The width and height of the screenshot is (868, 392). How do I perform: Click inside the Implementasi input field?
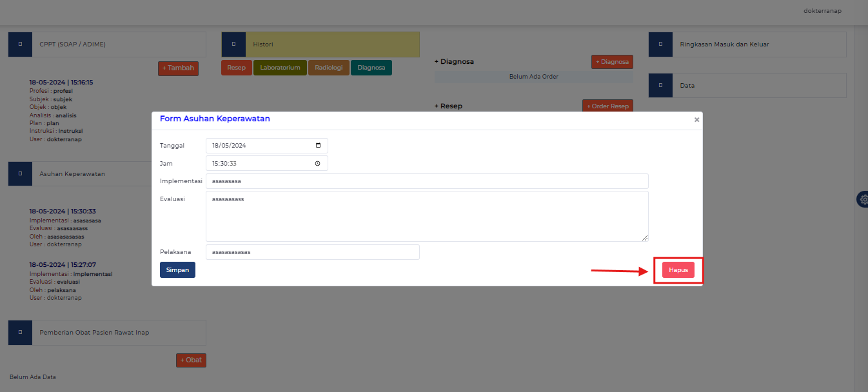coord(427,181)
